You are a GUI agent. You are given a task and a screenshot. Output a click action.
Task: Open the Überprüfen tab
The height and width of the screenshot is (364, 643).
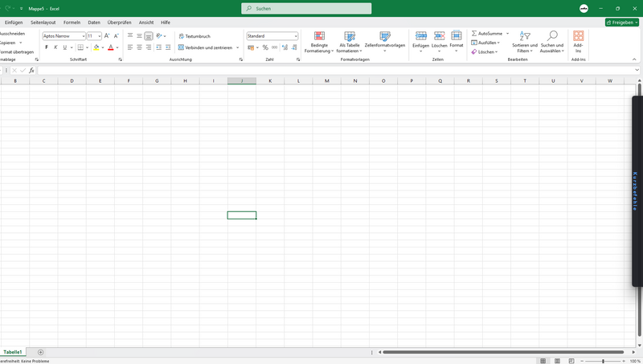(119, 22)
